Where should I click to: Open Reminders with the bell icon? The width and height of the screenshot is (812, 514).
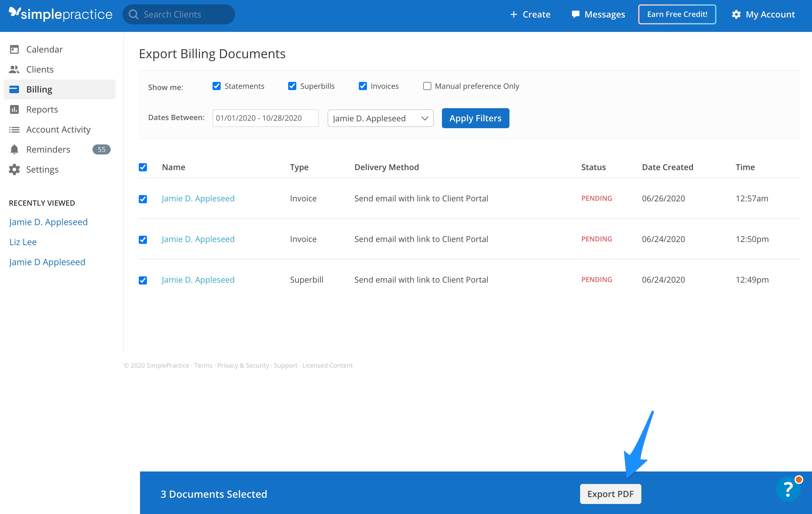pyautogui.click(x=14, y=149)
